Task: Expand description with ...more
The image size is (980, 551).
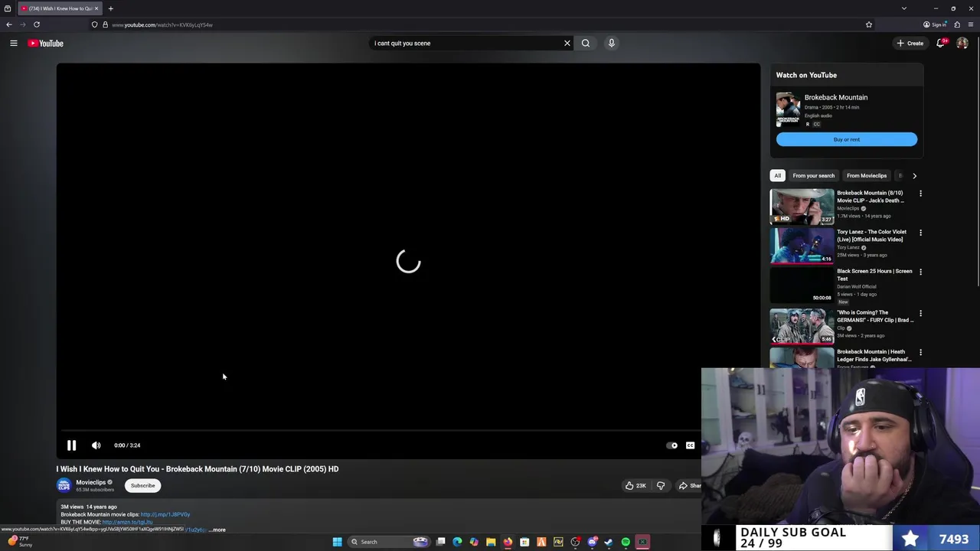Action: coord(217,530)
